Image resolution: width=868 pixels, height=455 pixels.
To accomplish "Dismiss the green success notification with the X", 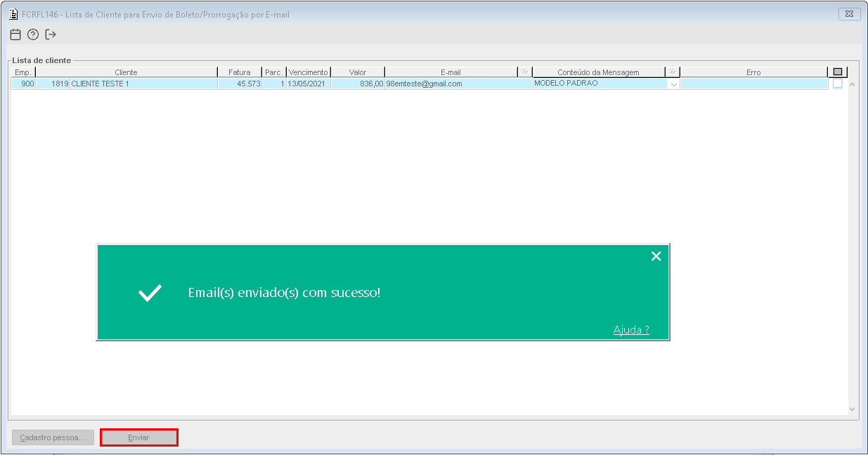I will pyautogui.click(x=656, y=256).
